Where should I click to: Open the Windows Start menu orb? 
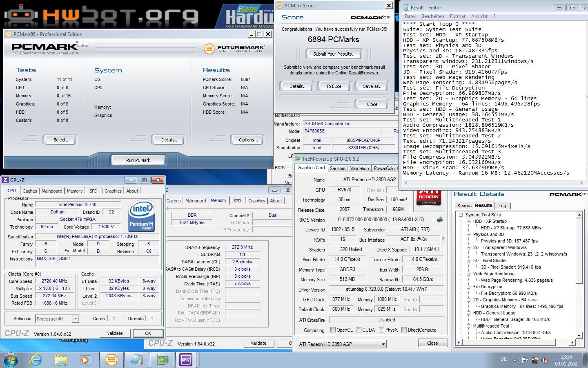click(x=11, y=360)
